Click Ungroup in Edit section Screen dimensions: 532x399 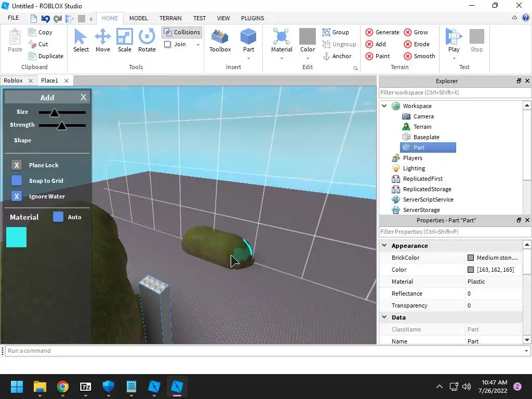pyautogui.click(x=339, y=44)
